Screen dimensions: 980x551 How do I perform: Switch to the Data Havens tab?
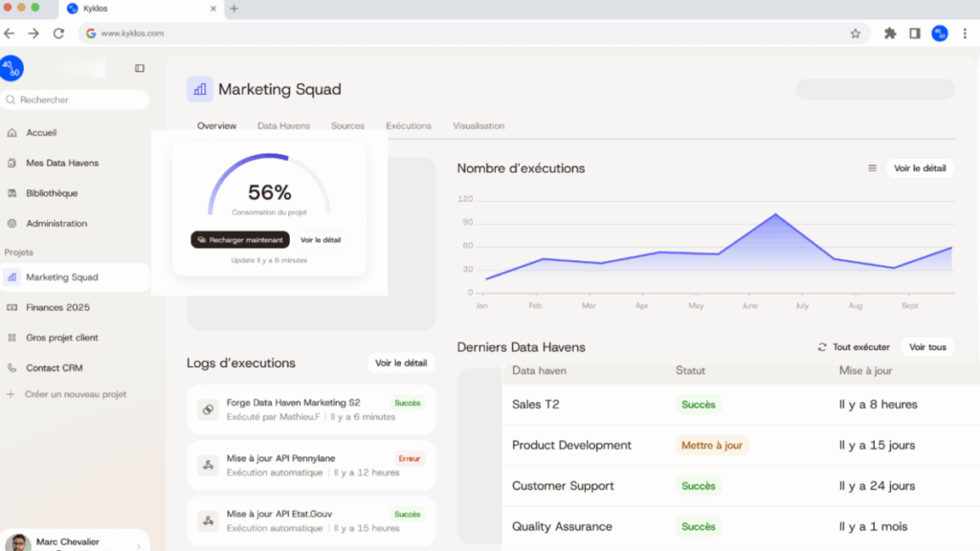coord(283,126)
